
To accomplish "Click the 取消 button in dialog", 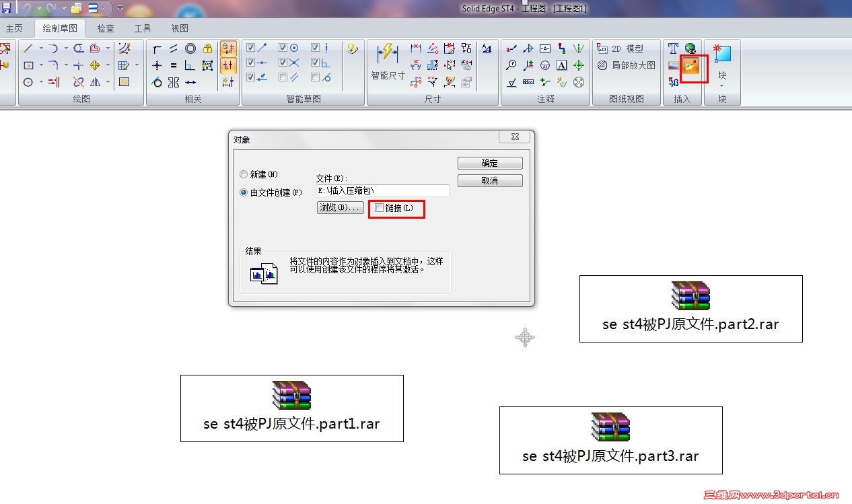I will pos(490,180).
